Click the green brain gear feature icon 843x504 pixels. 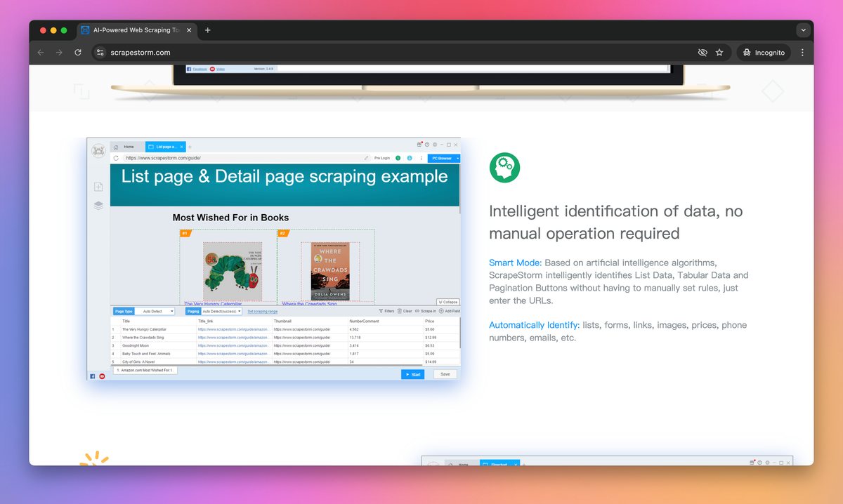pyautogui.click(x=504, y=168)
